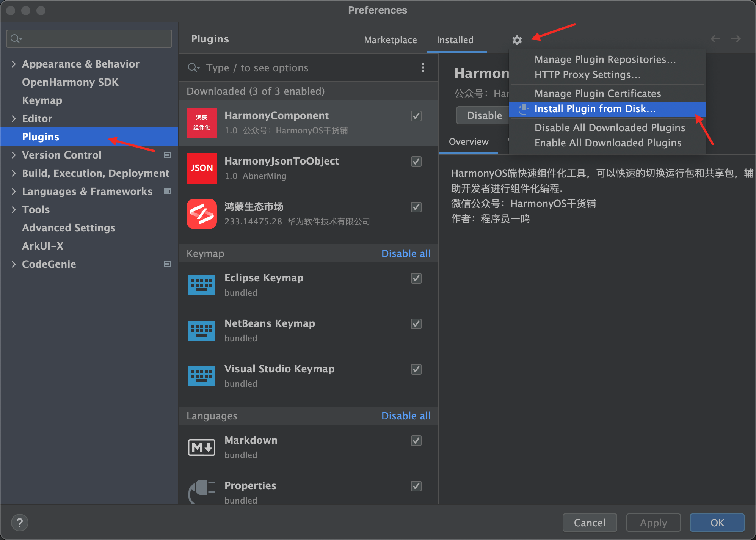Screen dimensions: 756x540
Task: Click the plugins settings gear icon
Action: (x=517, y=40)
